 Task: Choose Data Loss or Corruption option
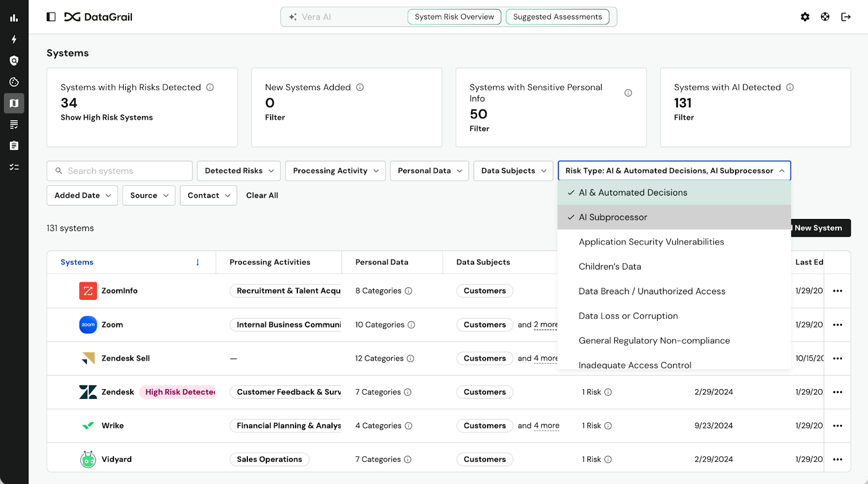pyautogui.click(x=628, y=316)
